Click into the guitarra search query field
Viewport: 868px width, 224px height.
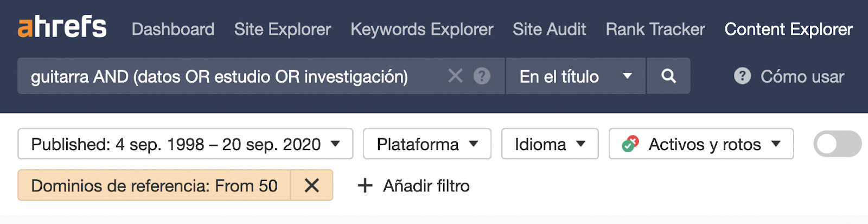228,76
